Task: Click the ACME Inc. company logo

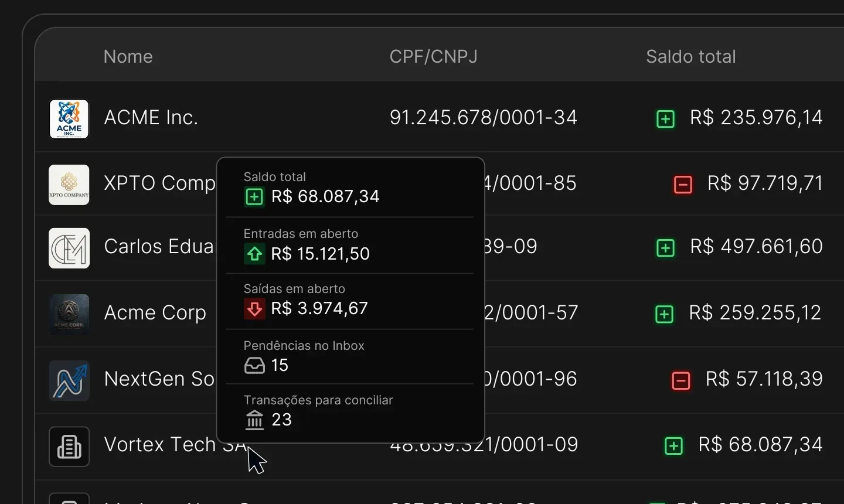Action: (69, 119)
